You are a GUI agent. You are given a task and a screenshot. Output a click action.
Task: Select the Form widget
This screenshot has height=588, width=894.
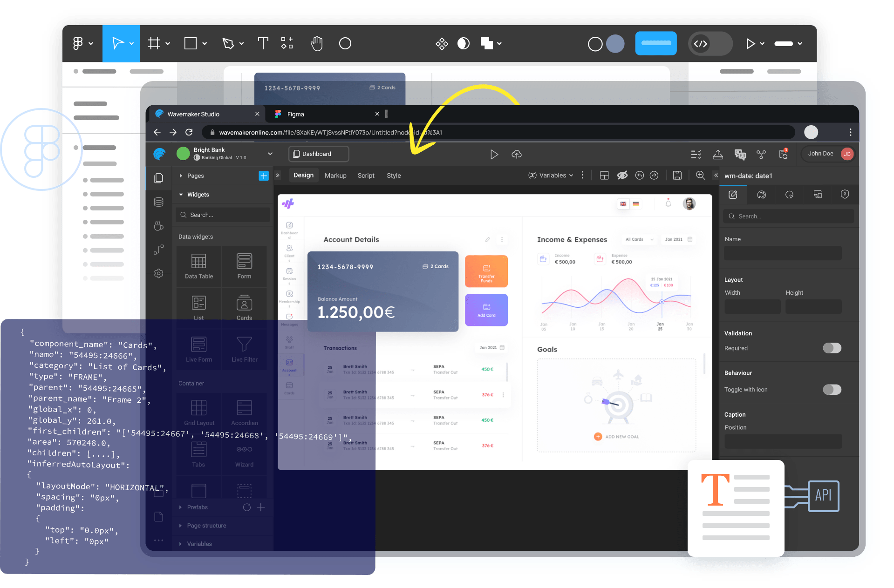tap(244, 266)
